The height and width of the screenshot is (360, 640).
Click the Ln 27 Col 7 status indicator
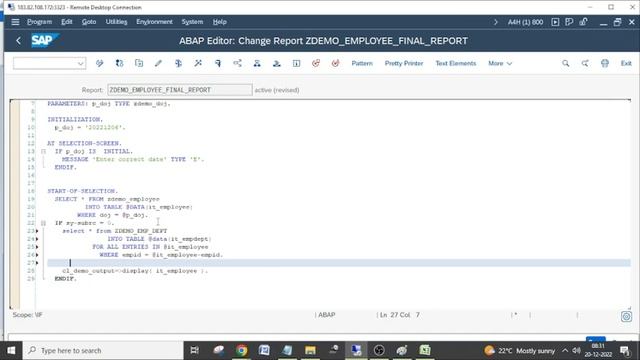click(x=400, y=315)
